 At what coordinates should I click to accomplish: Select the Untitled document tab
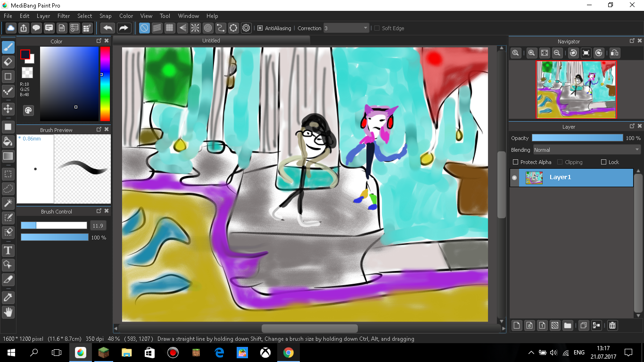pyautogui.click(x=211, y=41)
